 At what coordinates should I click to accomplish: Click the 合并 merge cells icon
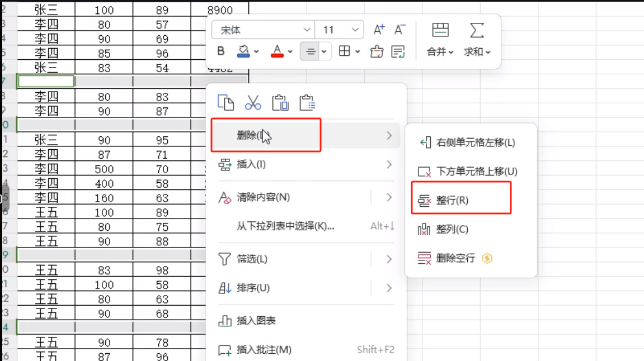tap(440, 30)
